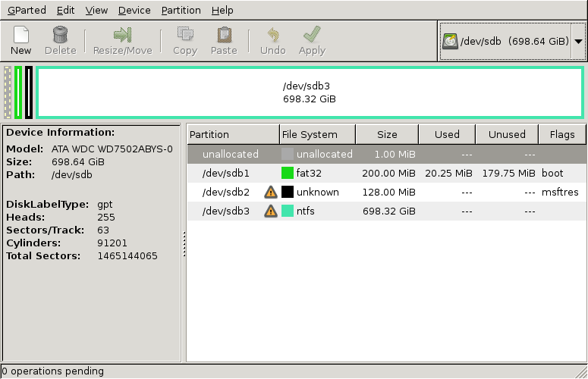Click the 1465144065 total sectors value
The width and height of the screenshot is (588, 379).
click(127, 255)
